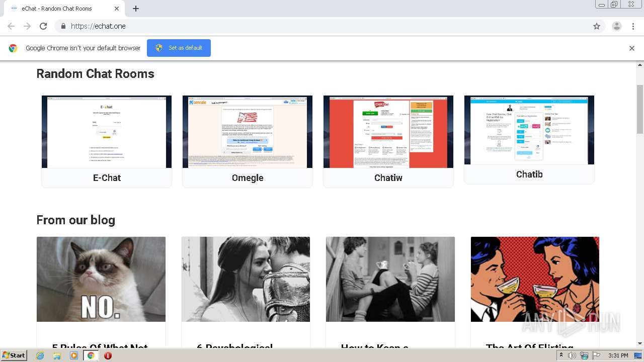Click the scrollbar down arrow
This screenshot has height=362, width=644.
click(640, 343)
